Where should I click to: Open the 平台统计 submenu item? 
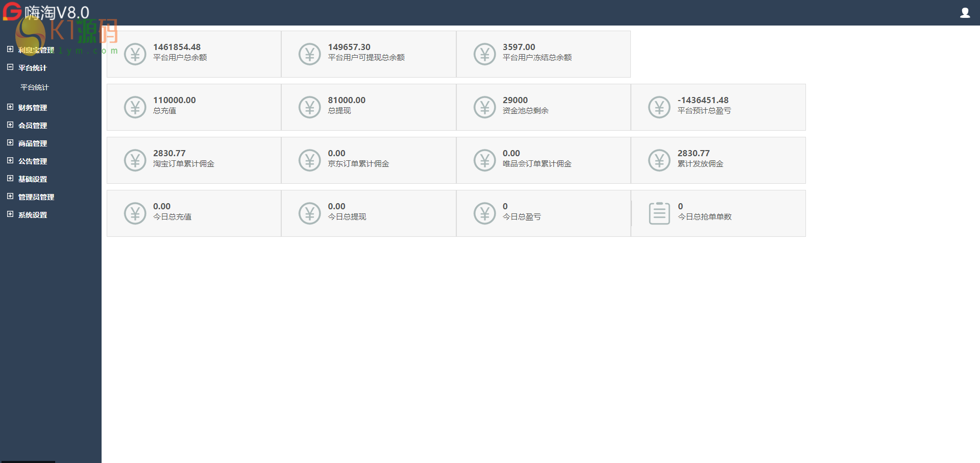tap(35, 87)
